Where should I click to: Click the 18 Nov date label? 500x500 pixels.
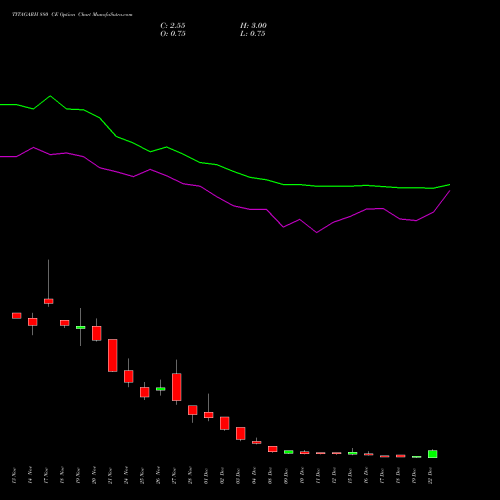point(62,476)
